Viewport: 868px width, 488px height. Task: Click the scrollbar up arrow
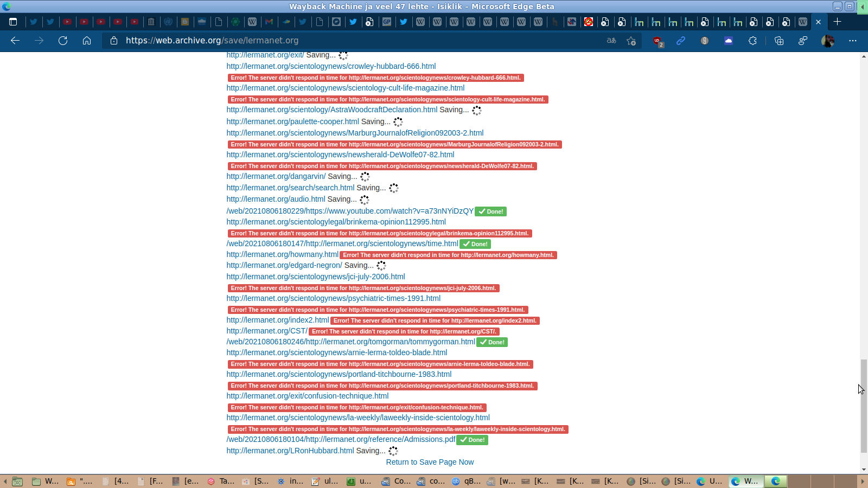864,56
